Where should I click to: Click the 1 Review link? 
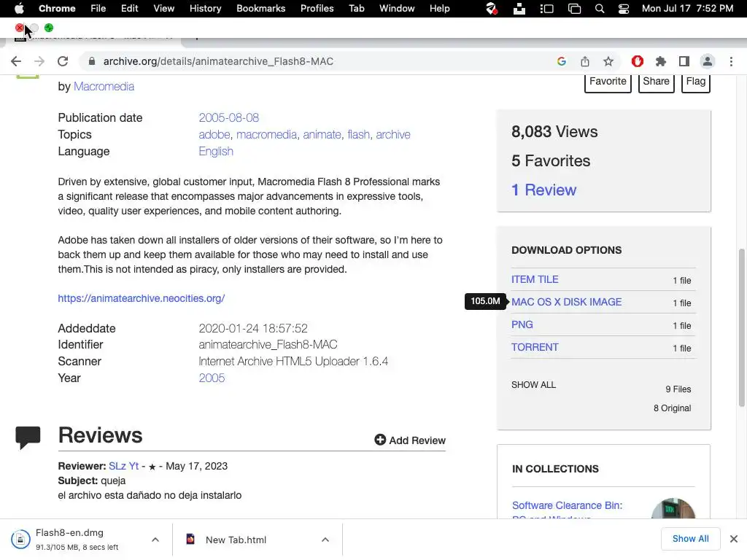(543, 190)
